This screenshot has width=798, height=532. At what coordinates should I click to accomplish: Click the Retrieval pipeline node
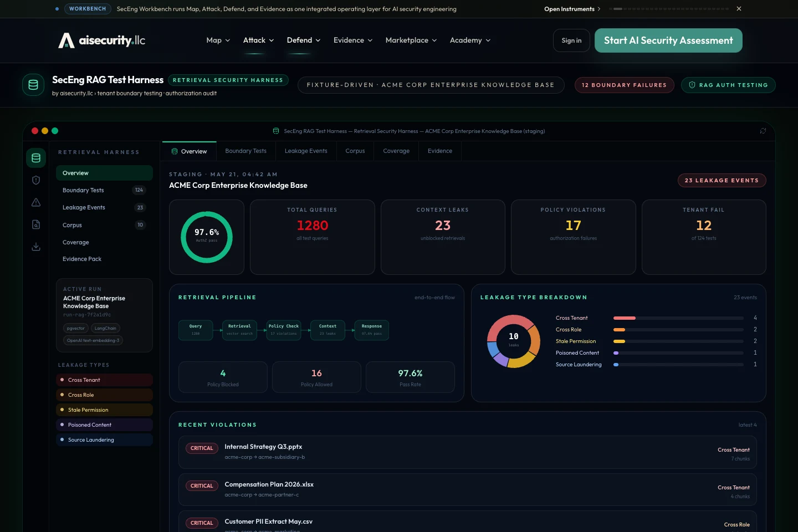click(x=239, y=330)
